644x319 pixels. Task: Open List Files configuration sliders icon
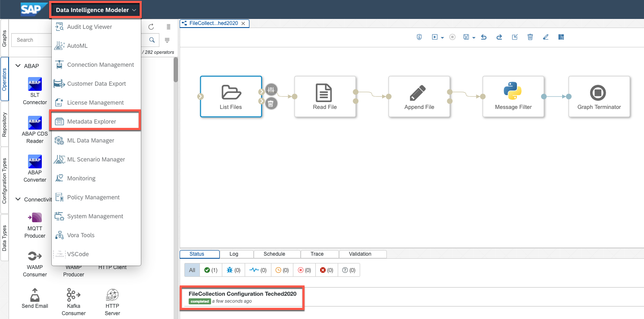pos(271,90)
